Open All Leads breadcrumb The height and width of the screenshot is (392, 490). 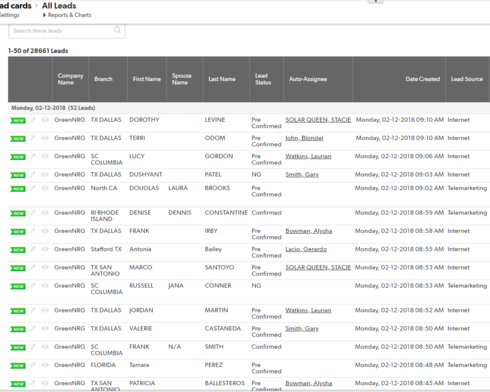(59, 6)
